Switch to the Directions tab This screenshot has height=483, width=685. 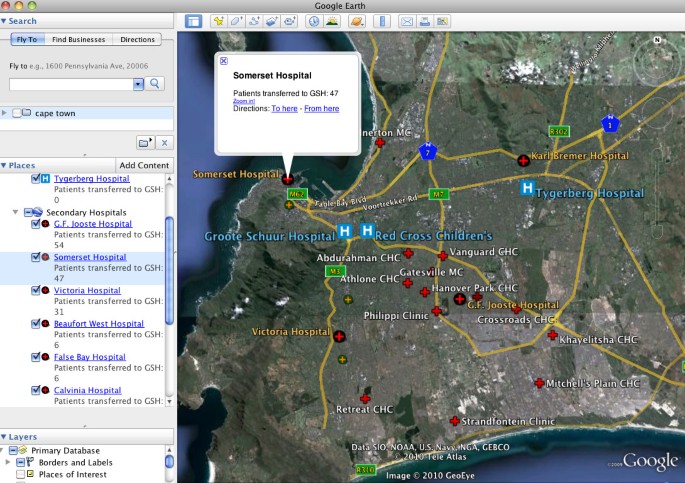(138, 39)
